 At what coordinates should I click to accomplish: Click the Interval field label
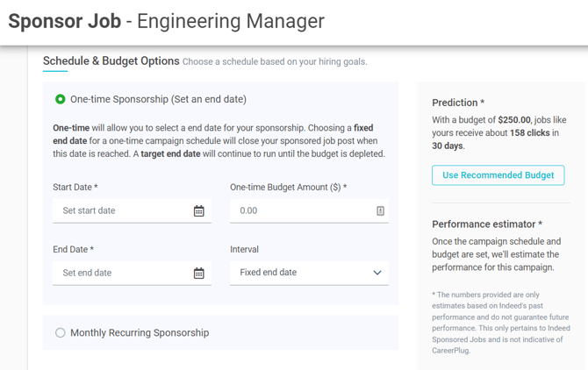coord(244,250)
